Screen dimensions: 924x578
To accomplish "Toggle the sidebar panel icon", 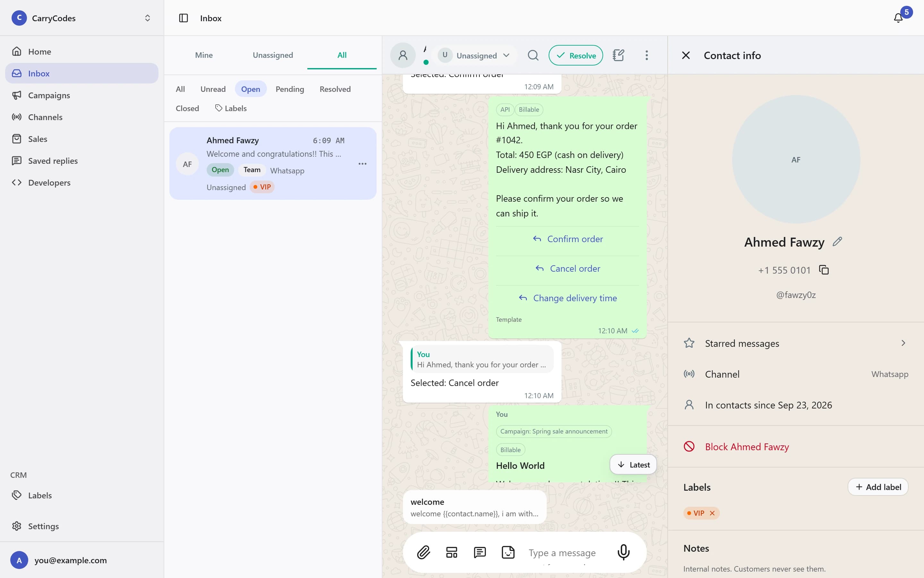I will [183, 18].
